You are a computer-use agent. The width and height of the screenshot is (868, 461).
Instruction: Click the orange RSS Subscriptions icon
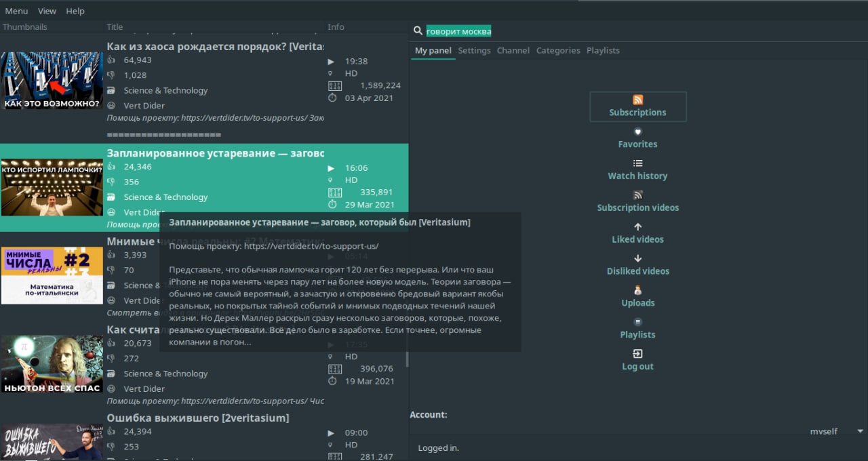(x=637, y=100)
